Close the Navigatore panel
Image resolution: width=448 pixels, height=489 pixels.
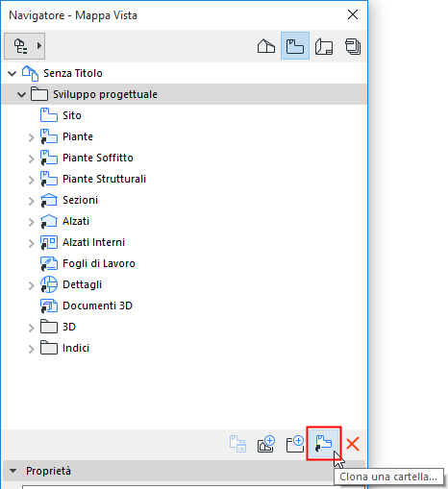click(x=353, y=14)
